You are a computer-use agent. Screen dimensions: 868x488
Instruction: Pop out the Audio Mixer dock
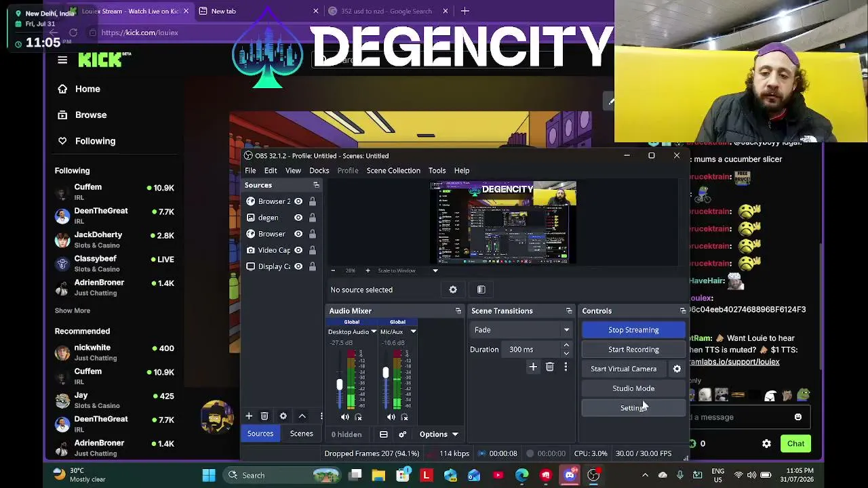pos(458,310)
